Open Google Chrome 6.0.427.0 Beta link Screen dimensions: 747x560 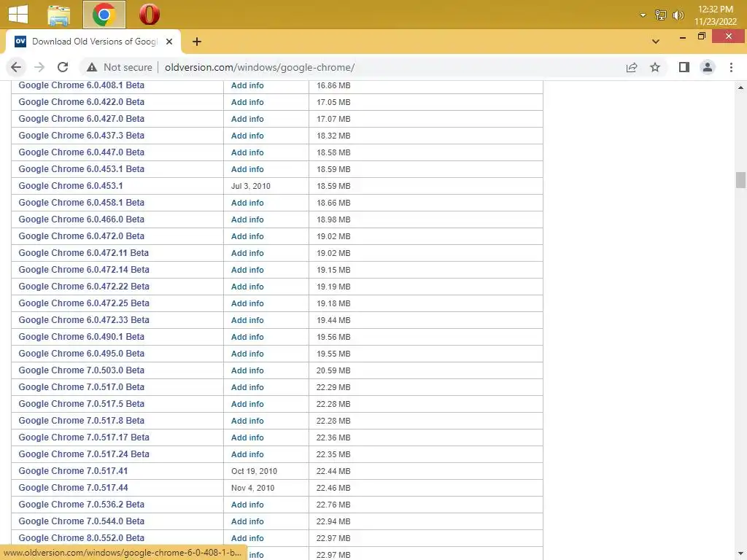81,119
